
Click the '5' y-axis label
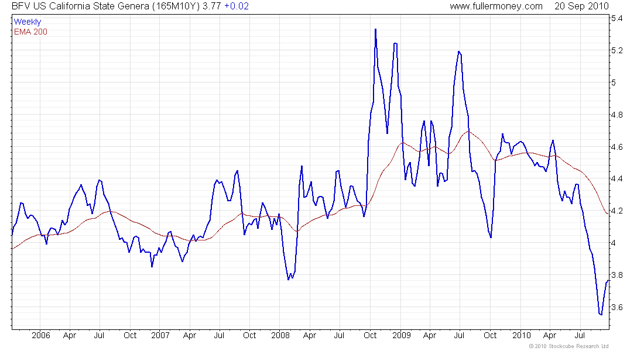(614, 82)
